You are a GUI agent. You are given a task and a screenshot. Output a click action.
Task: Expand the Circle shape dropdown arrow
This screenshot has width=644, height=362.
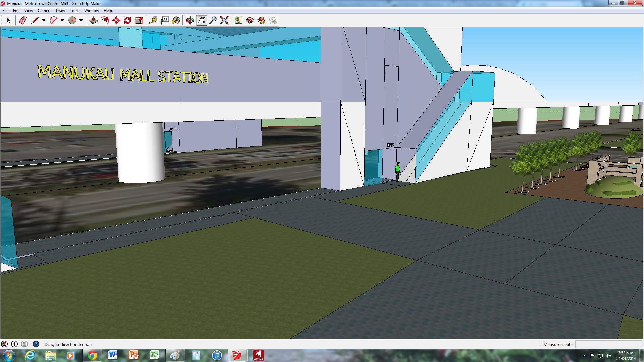pos(81,21)
